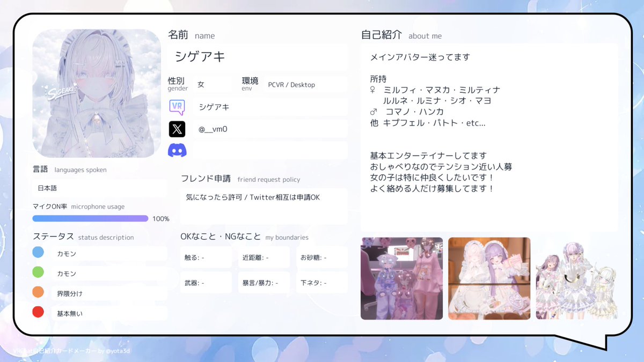The height and width of the screenshot is (362, 644).
Task: Click the 言語 languages spoken heading
Action: point(69,169)
